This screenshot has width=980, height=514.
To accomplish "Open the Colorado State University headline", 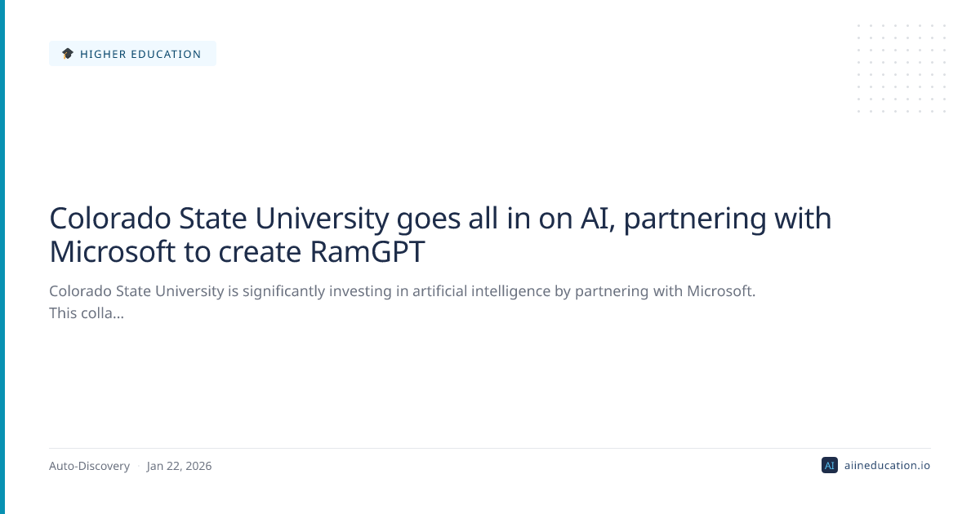I will point(440,235).
